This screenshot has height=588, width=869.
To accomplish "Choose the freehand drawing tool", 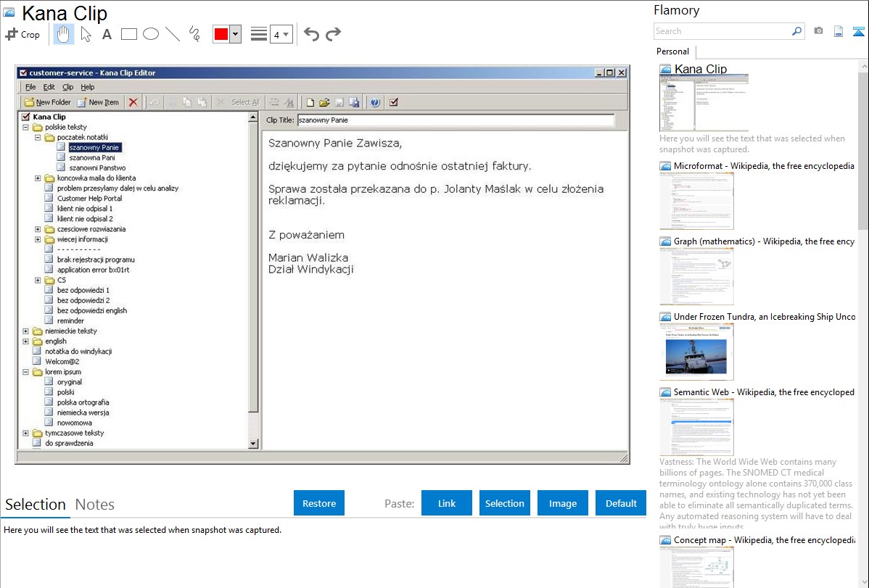I will point(194,34).
